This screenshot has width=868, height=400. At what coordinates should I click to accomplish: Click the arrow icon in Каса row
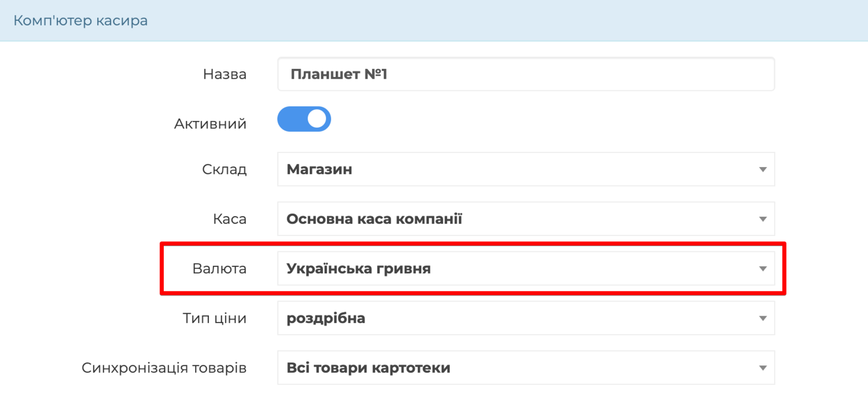[763, 220]
